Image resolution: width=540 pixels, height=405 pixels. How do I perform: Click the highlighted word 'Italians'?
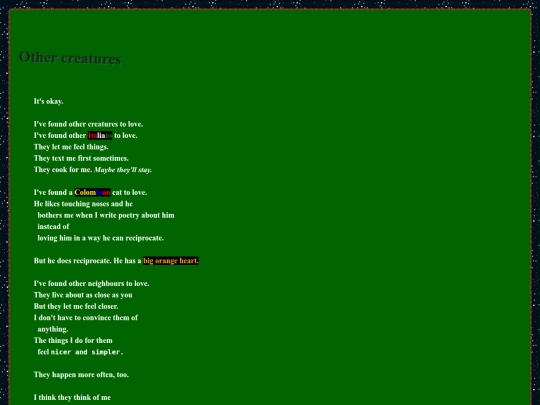click(x=100, y=135)
